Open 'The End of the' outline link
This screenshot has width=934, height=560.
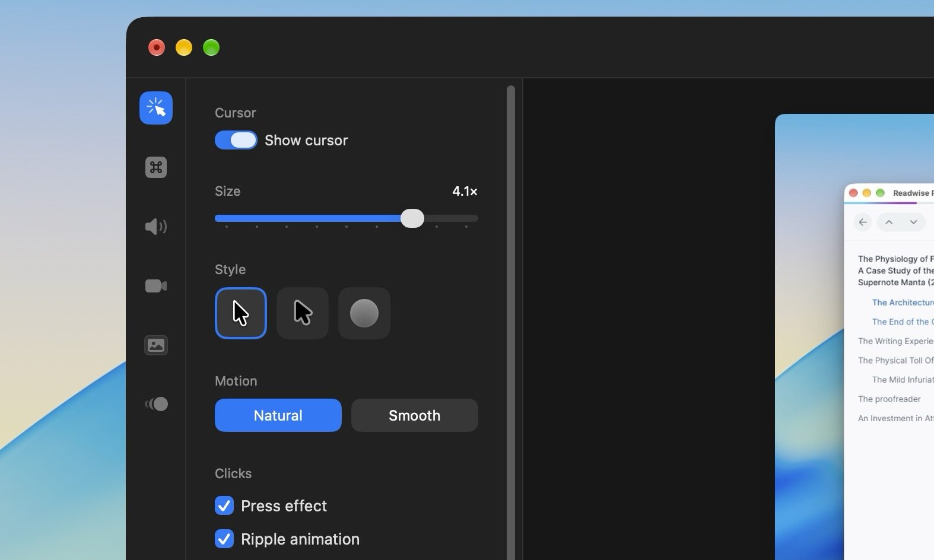point(903,322)
